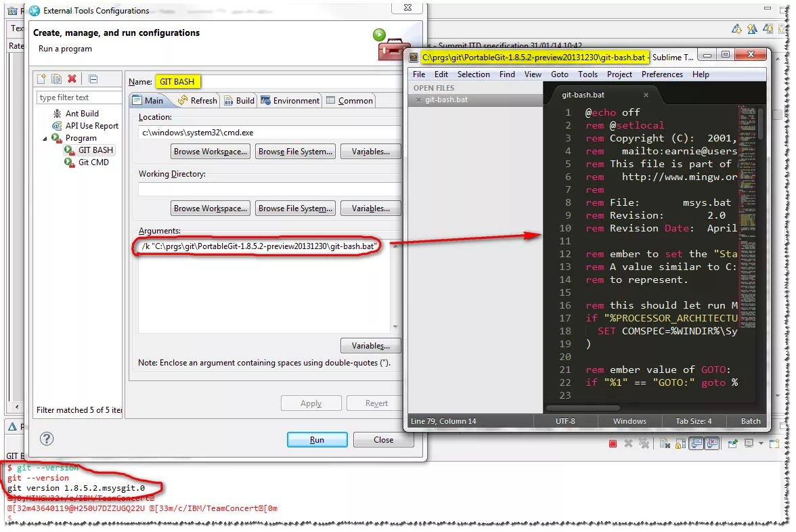
Task: Open Sublime Text Project menu
Action: pos(619,74)
